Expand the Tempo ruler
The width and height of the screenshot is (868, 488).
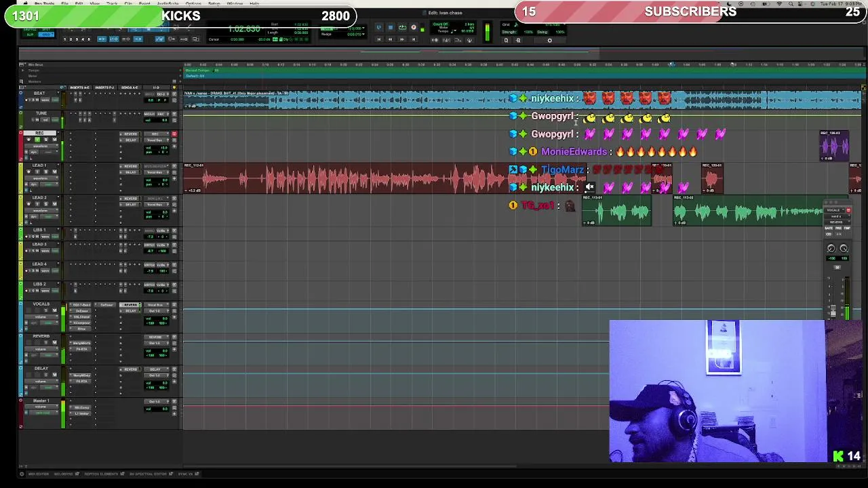click(x=23, y=70)
